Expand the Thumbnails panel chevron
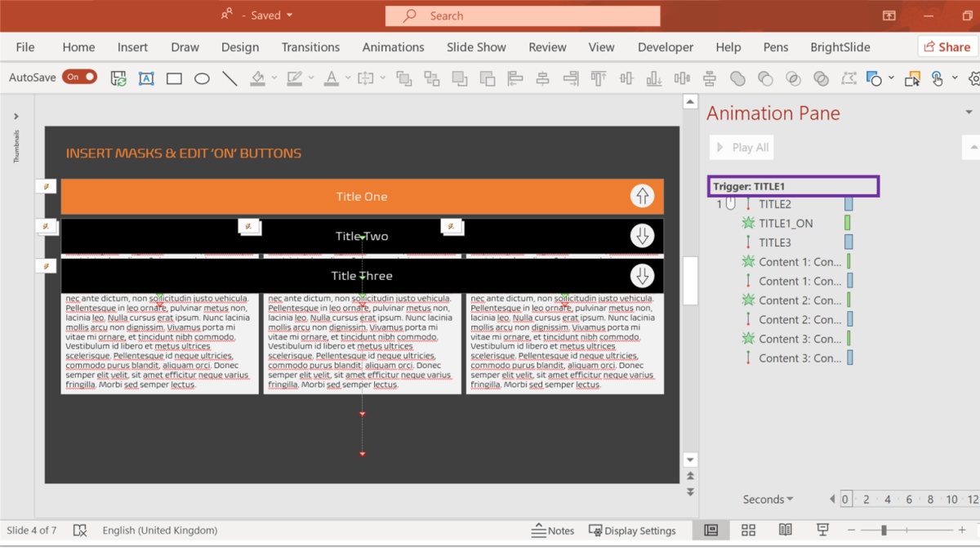Image resolution: width=980 pixels, height=551 pixels. 16,117
